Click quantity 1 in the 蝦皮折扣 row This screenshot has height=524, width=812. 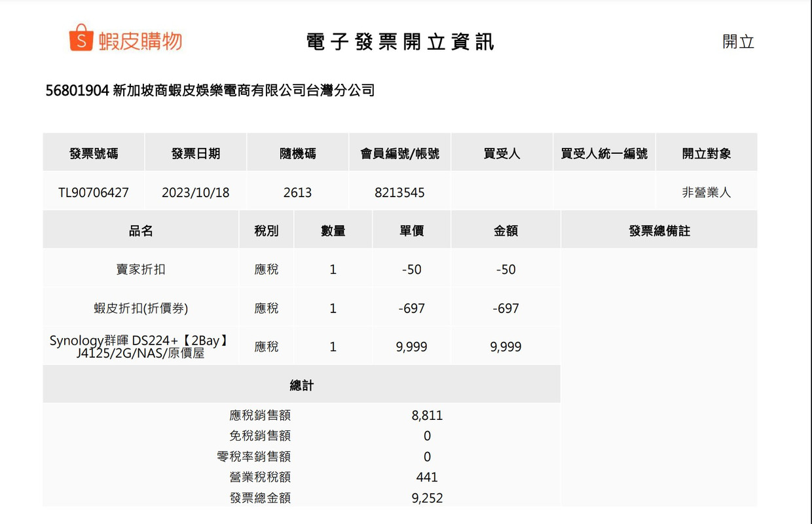[333, 308]
